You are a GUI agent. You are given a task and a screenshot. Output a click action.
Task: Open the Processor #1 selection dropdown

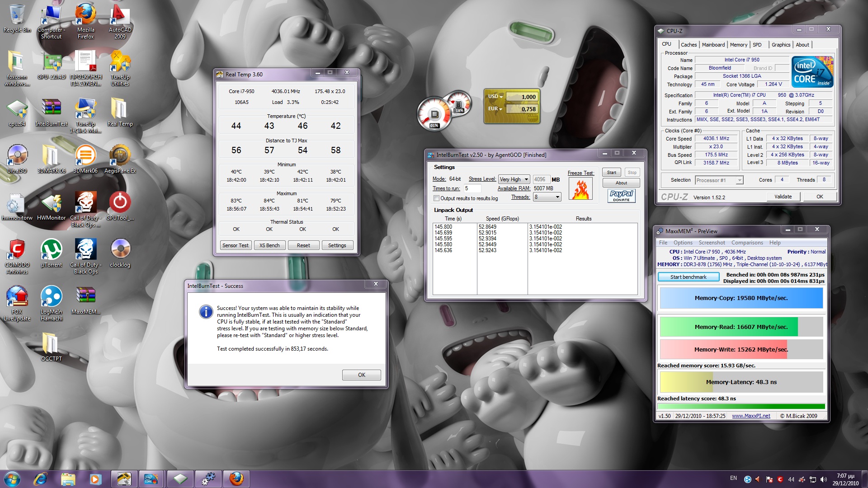point(719,180)
